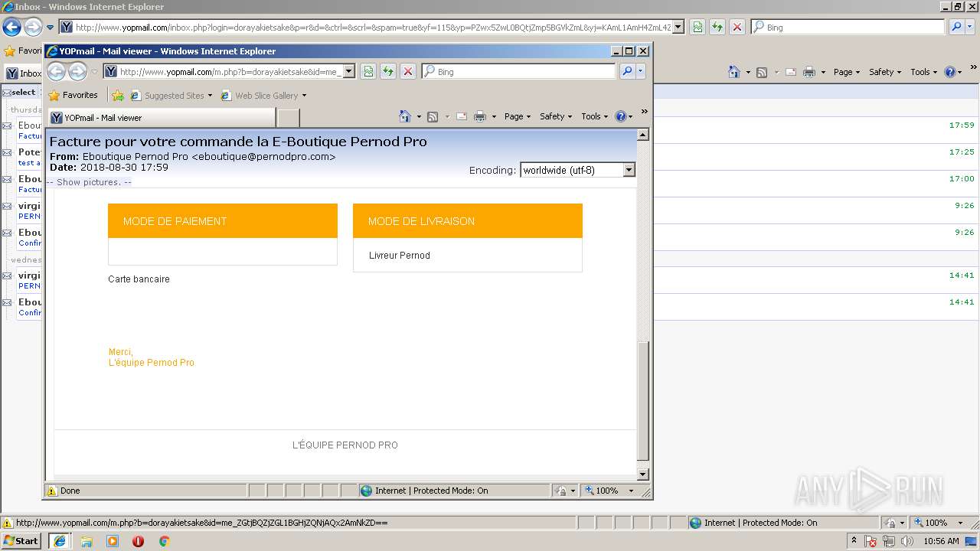
Task: Open Safety menu in Mail viewer
Action: tap(556, 116)
